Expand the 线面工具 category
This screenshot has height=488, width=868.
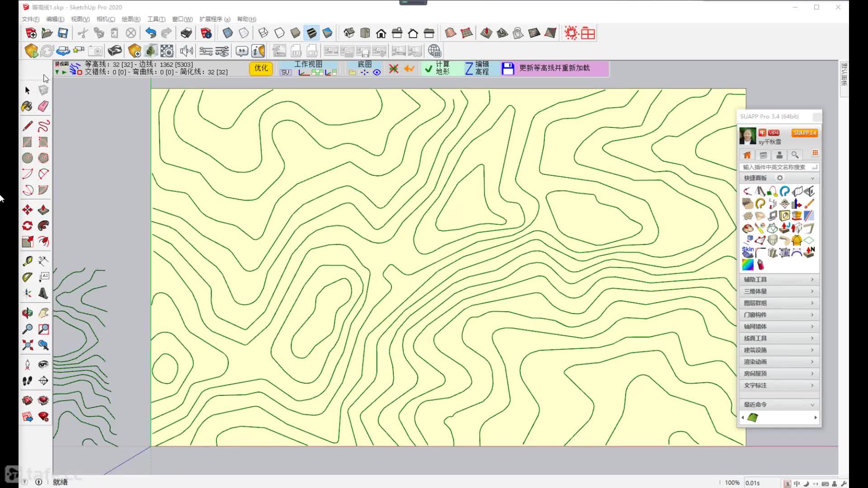778,338
